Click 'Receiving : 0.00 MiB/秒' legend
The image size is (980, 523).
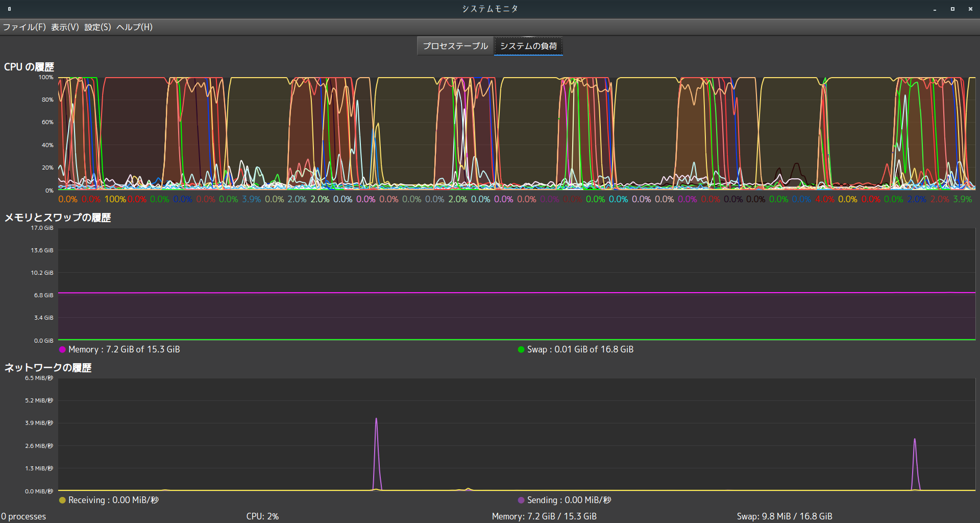[113, 500]
